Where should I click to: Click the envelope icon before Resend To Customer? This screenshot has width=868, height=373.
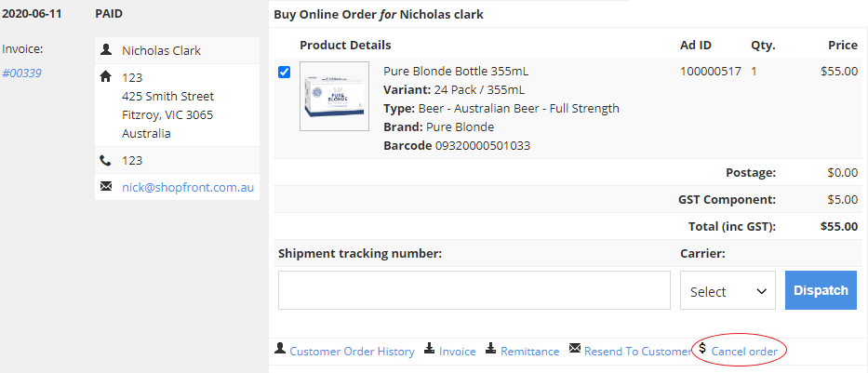[x=575, y=349]
